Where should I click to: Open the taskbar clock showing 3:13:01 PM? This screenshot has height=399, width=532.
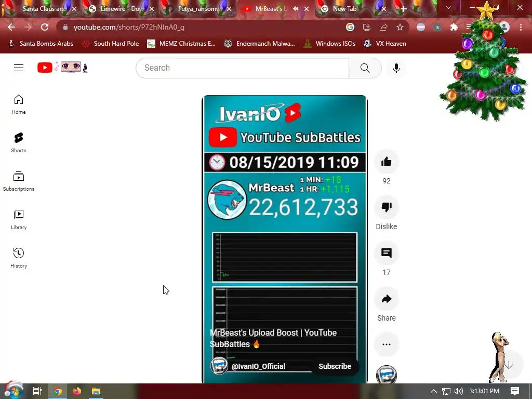coord(484,391)
